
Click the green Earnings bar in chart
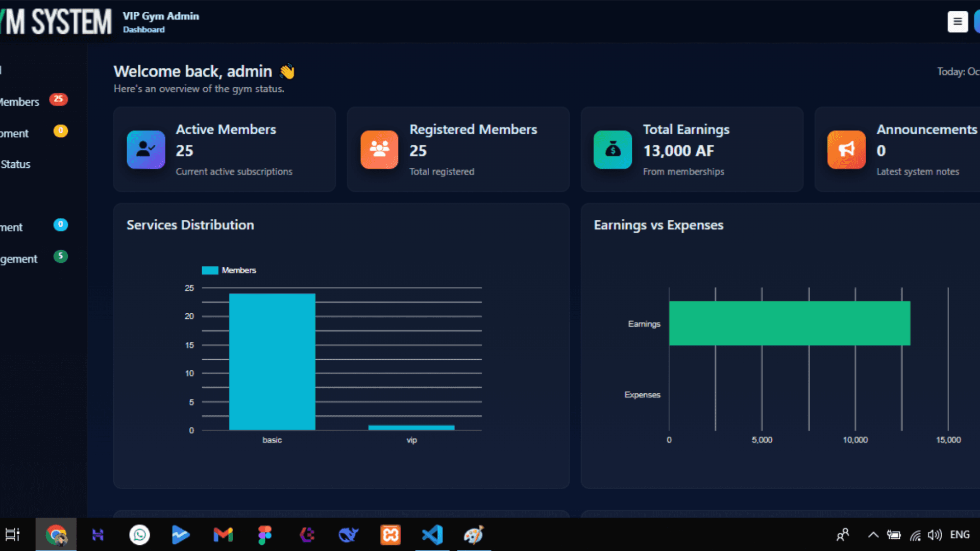[789, 323]
